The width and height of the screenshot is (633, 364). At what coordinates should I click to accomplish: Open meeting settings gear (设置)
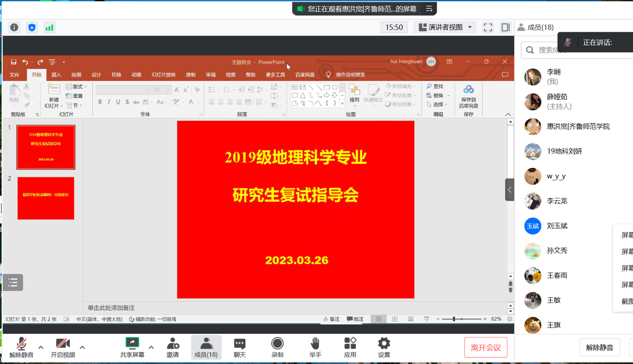[384, 347]
